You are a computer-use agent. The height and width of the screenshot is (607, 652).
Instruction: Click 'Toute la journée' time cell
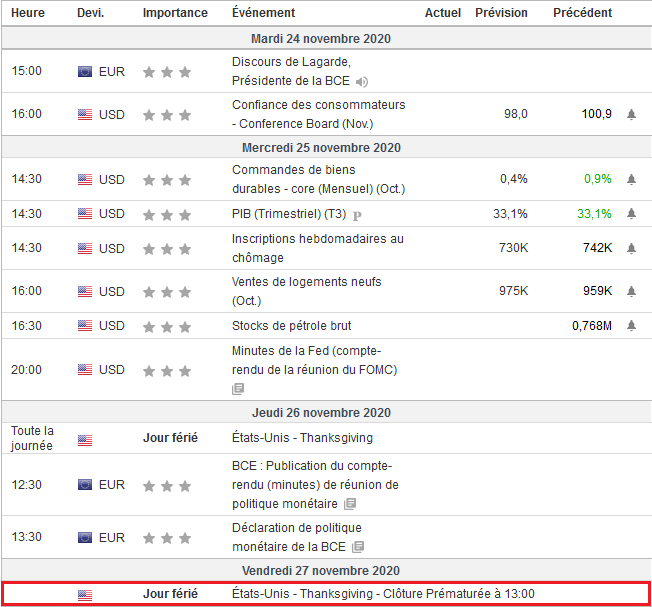pyautogui.click(x=32, y=438)
